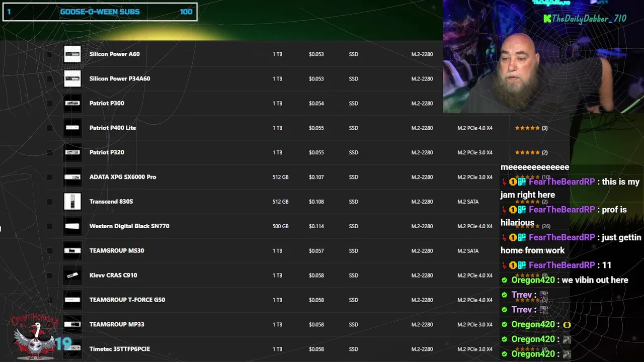Click TheDailyDabber_710 channel name overlay
The image size is (644, 362).
585,19
